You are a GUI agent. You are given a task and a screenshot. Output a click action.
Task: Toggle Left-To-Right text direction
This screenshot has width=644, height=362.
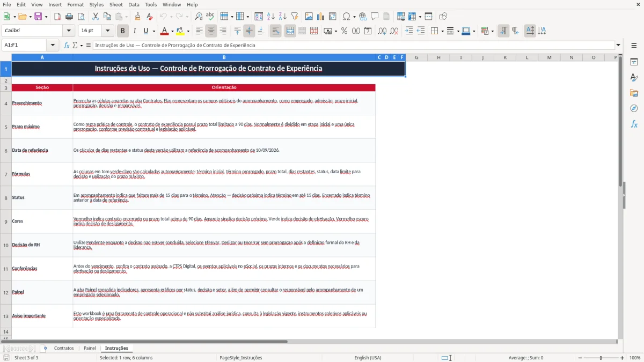click(503, 31)
